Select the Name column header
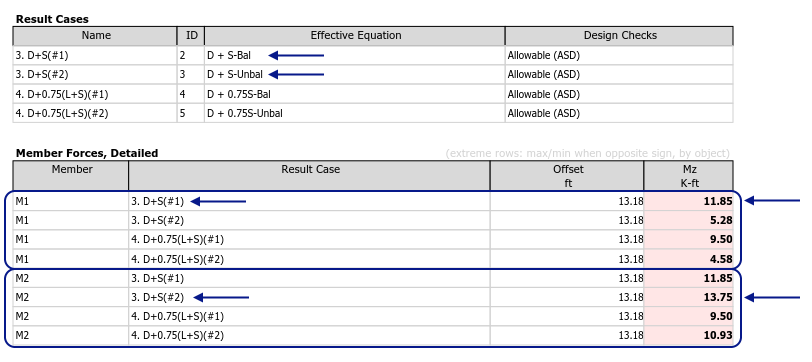This screenshot has width=812, height=362. (x=96, y=36)
